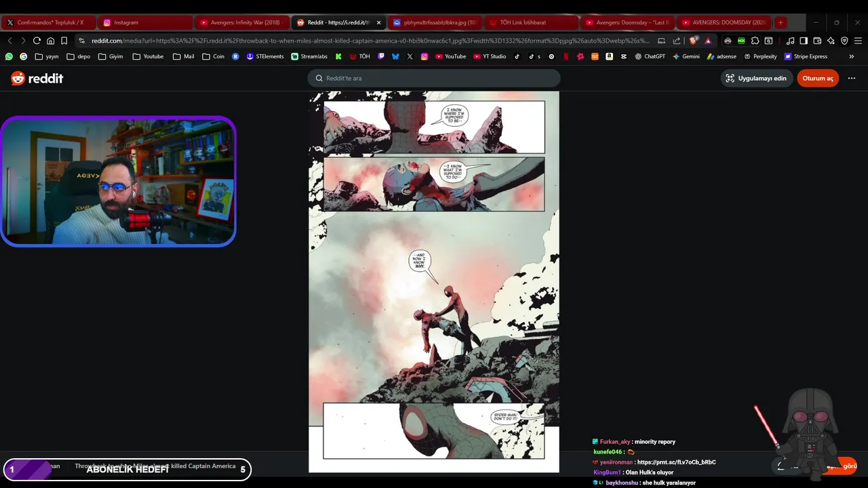Open the TÖH bookmark
868x488 pixels.
[x=359, y=56]
